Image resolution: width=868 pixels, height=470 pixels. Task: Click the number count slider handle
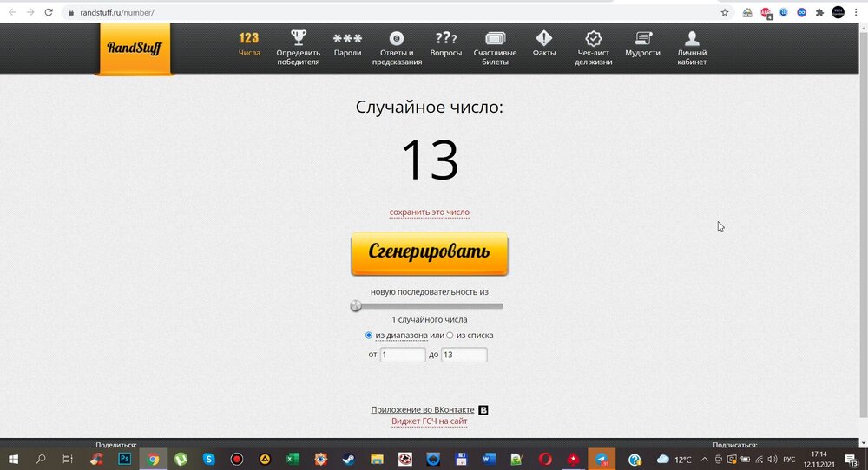(x=356, y=305)
